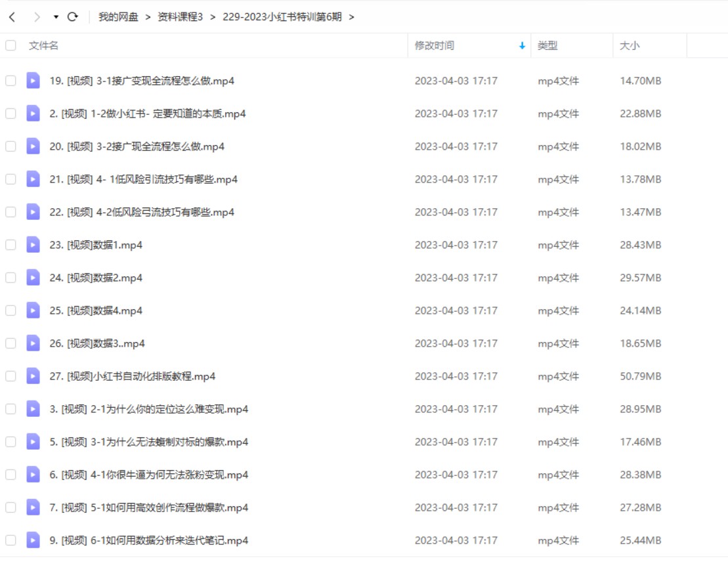
Task: Click video icon of 27. 小红书自动化排版教程.mp4
Action: point(33,376)
